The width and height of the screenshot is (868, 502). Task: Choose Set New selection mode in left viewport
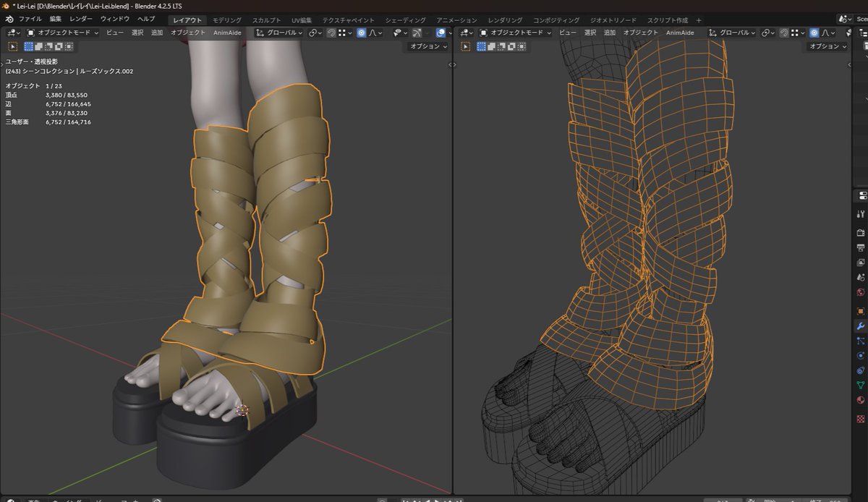click(30, 46)
